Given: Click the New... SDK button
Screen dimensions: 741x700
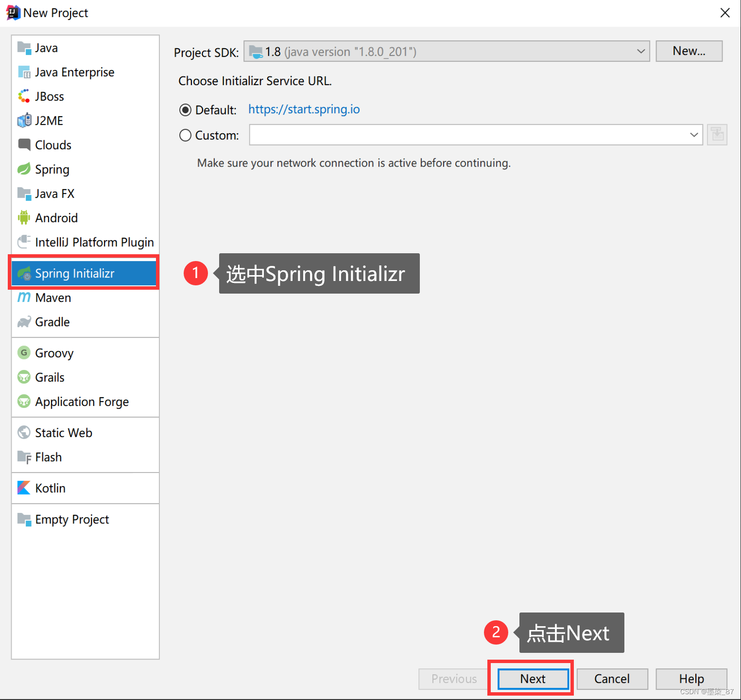Looking at the screenshot, I should coord(689,51).
